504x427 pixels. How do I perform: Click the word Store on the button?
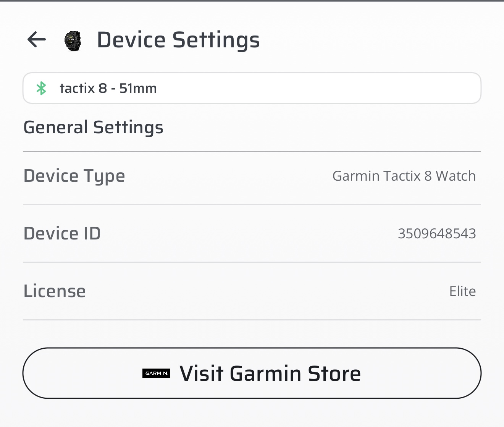tap(334, 374)
